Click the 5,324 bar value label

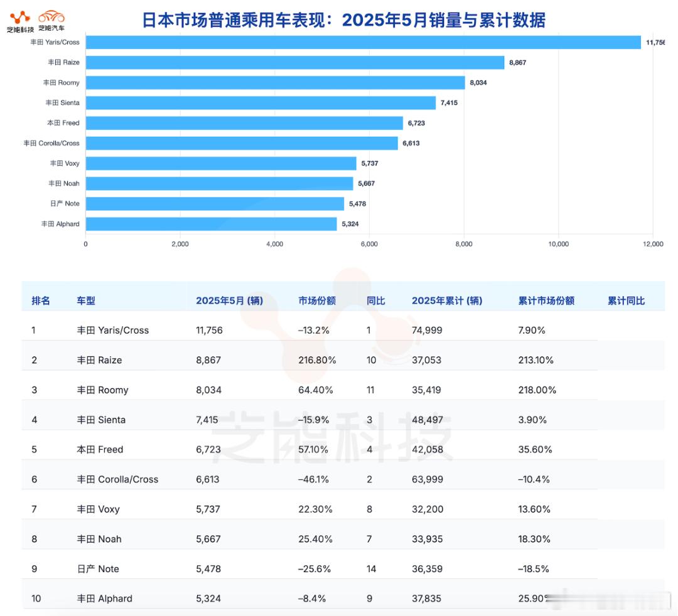click(350, 224)
